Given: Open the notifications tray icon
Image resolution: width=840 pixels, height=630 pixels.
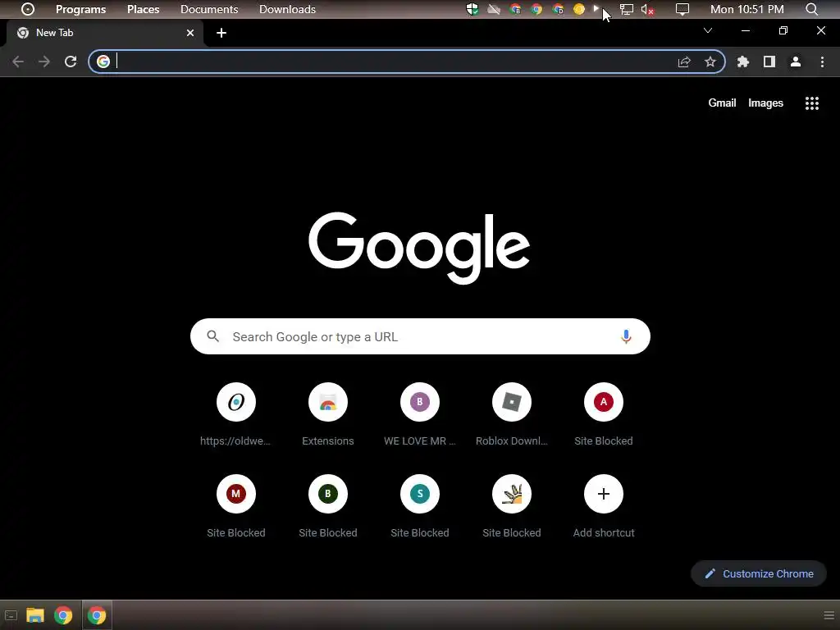Looking at the screenshot, I should (682, 9).
